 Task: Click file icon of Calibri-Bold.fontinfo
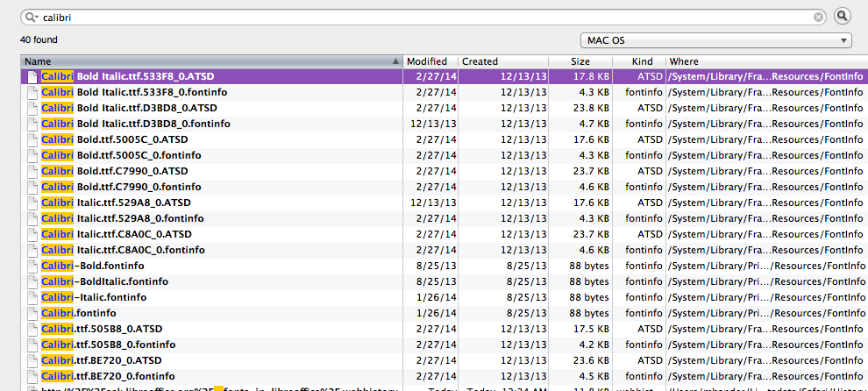(x=32, y=266)
